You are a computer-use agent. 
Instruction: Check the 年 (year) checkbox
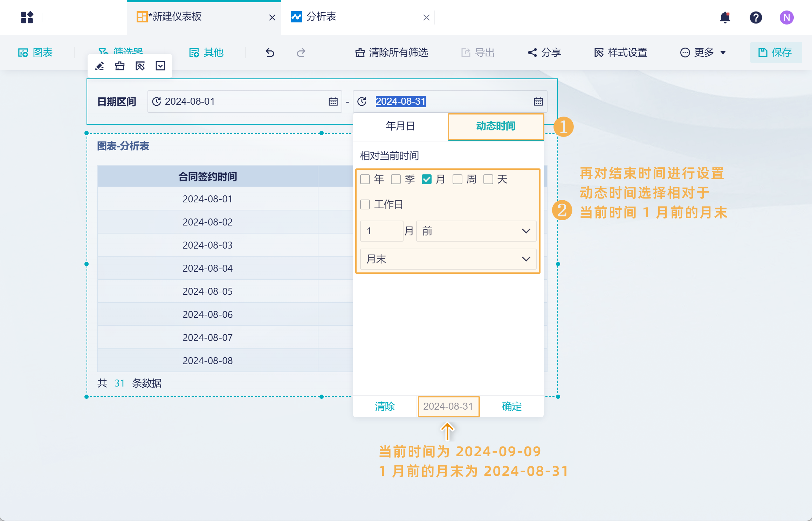(365, 179)
